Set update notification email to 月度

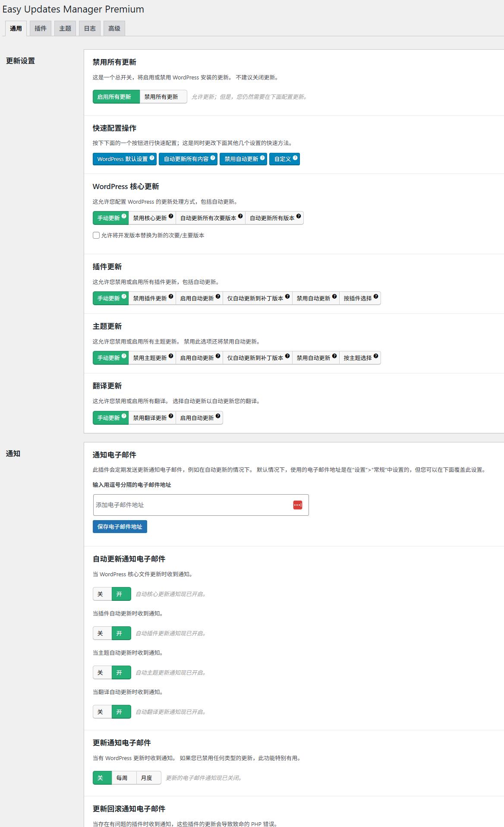148,778
